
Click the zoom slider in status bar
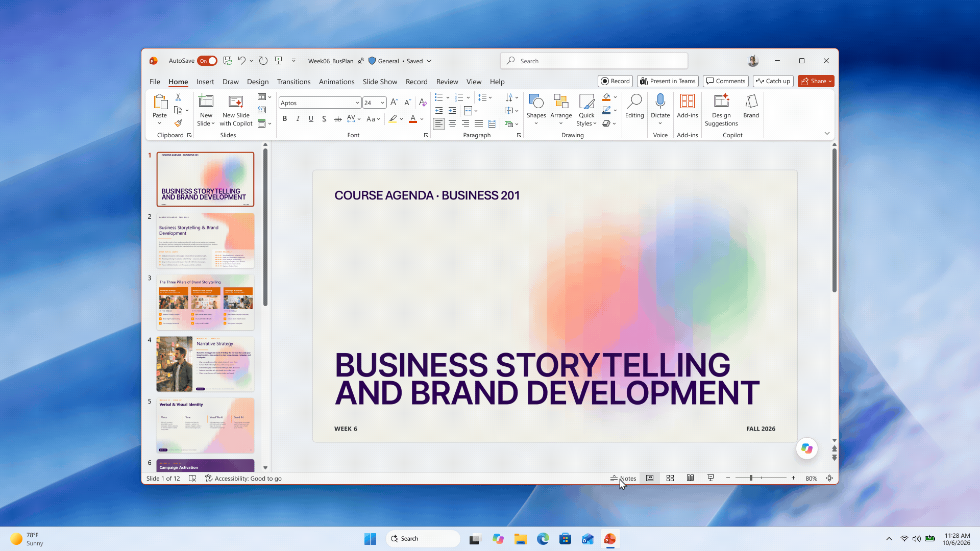pyautogui.click(x=761, y=478)
